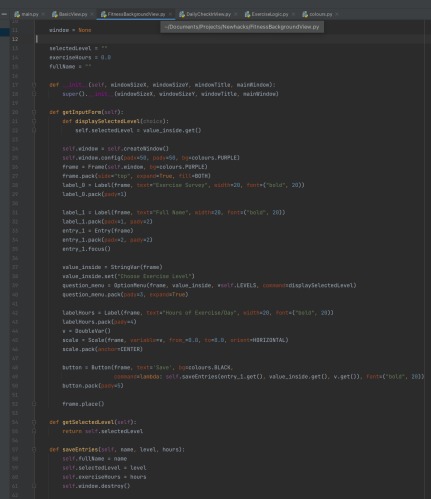Image resolution: width=431 pixels, height=499 pixels.
Task: Click the "Exercise Survey" string in label_0
Action: (x=179, y=185)
